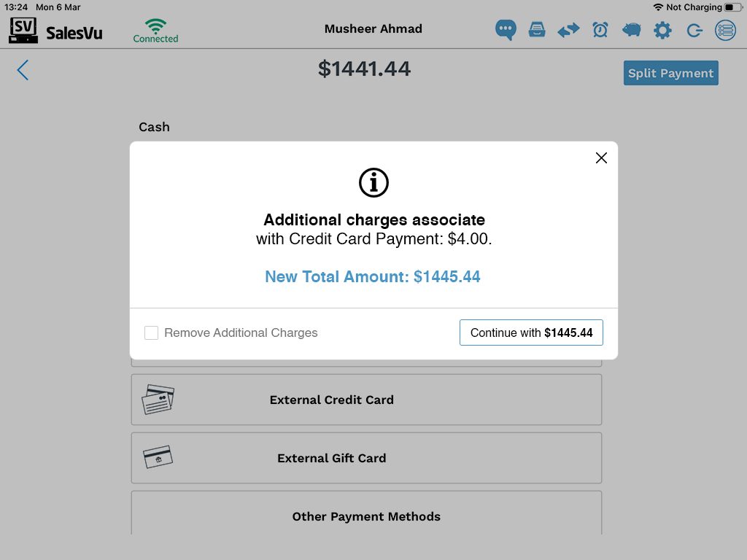Viewport: 747px width, 560px height.
Task: Click the Split Payment button
Action: [670, 73]
